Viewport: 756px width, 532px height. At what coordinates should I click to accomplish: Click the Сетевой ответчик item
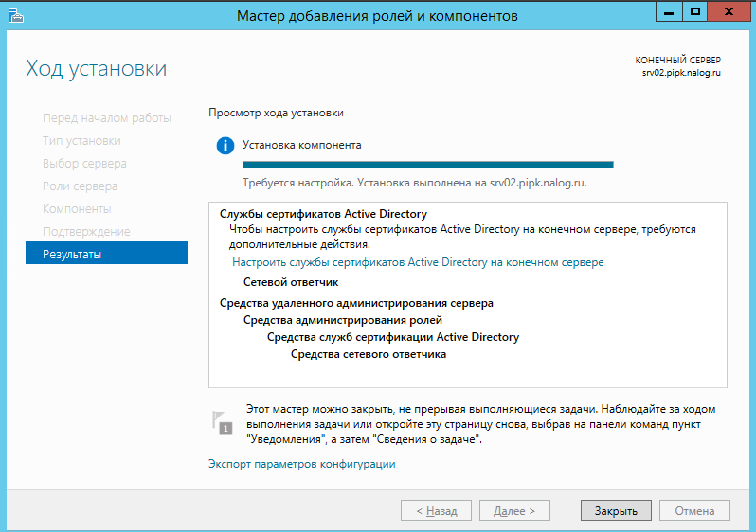tap(291, 282)
